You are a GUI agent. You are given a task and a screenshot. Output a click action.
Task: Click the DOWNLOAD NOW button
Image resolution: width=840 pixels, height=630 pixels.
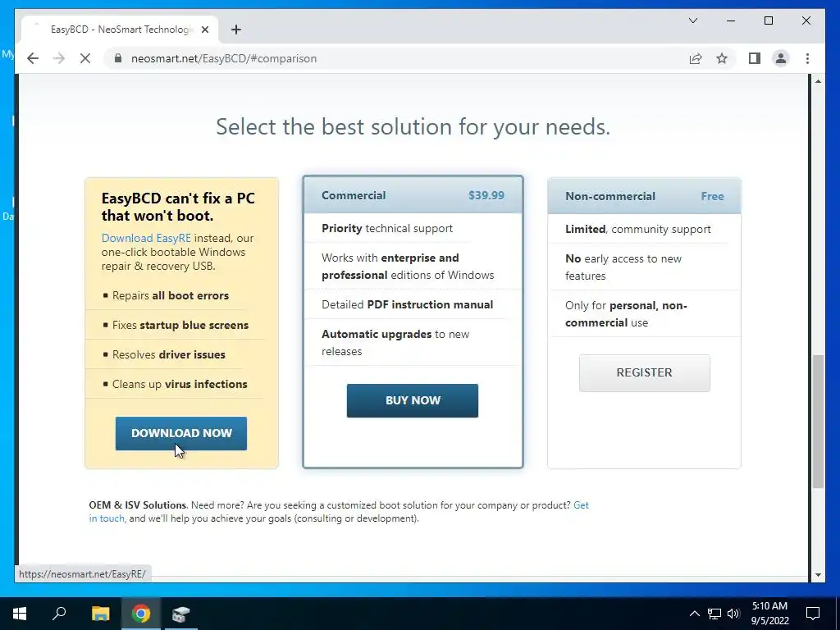pyautogui.click(x=181, y=433)
